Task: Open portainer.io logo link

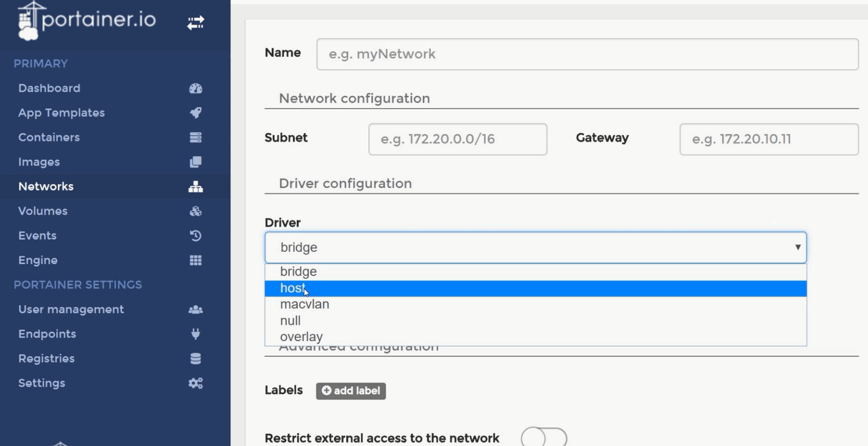Action: (x=85, y=21)
